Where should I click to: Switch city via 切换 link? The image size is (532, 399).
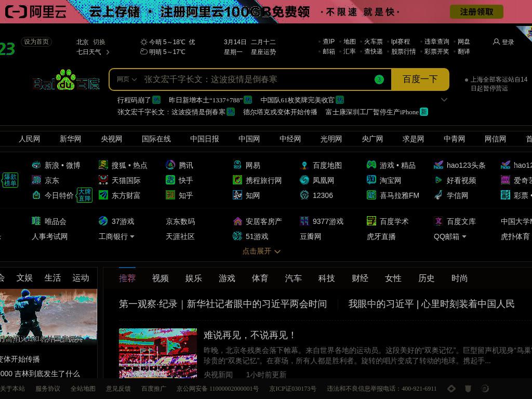[x=99, y=42]
